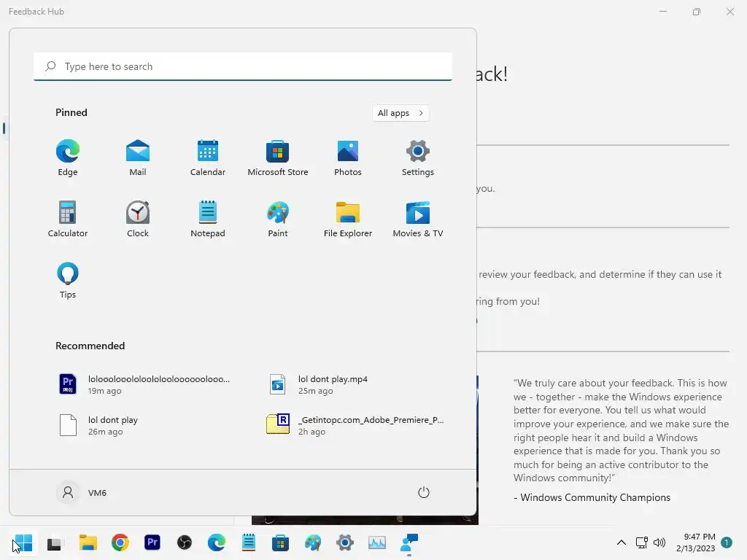Launch the Calendar app
Image resolution: width=747 pixels, height=560 pixels.
tap(208, 158)
